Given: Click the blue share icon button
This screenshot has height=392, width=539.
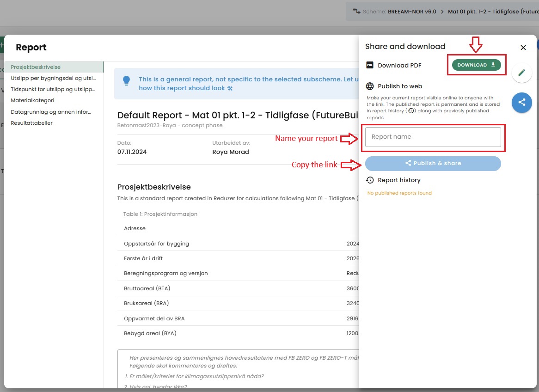Looking at the screenshot, I should [x=522, y=103].
